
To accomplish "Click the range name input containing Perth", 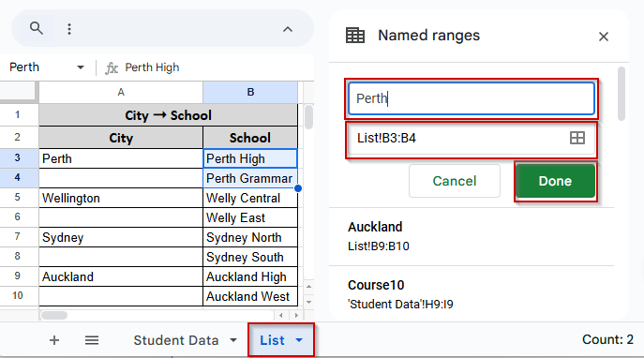I will 472,98.
